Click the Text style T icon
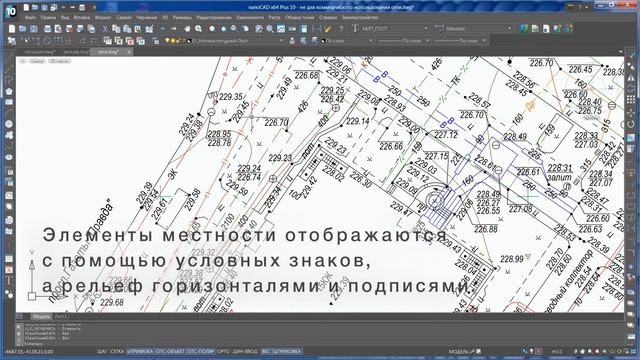 [x=355, y=29]
